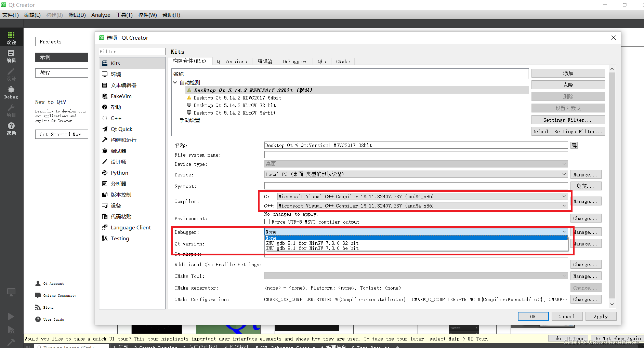Image resolution: width=644 pixels, height=348 pixels.
Task: Select Environment (环境) options category
Action: click(x=132, y=74)
